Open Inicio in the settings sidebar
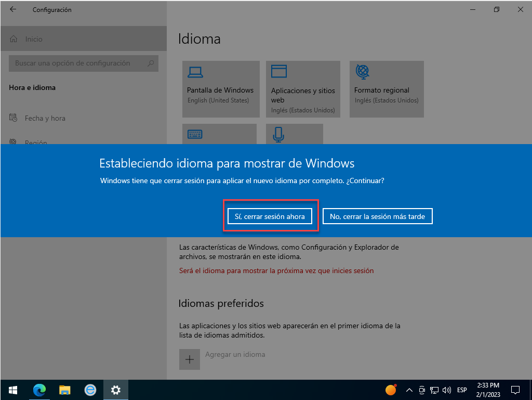532x400 pixels. click(84, 38)
